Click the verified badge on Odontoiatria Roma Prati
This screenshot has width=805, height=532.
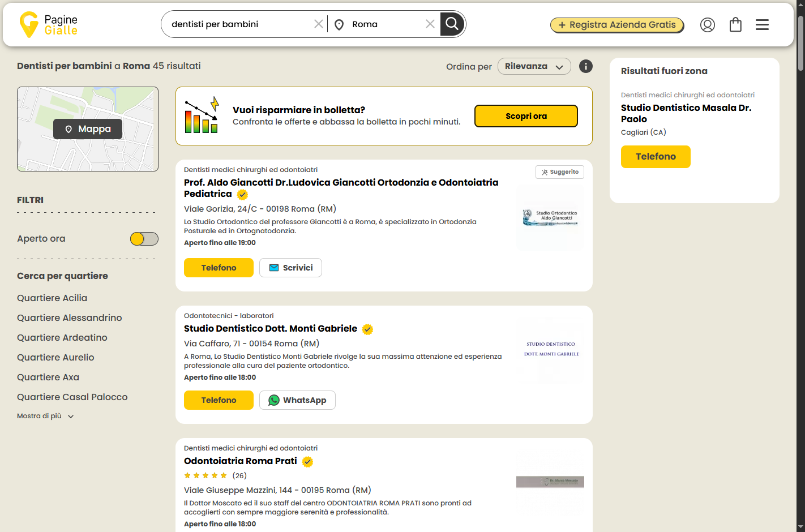pos(307,461)
